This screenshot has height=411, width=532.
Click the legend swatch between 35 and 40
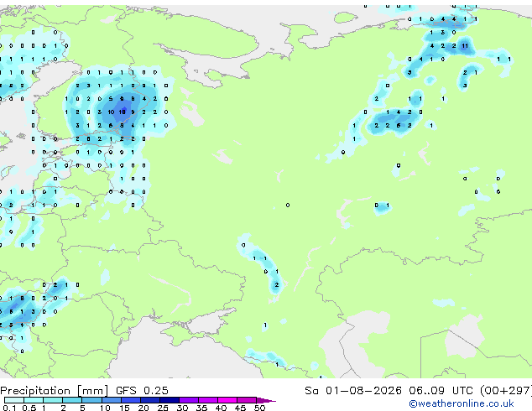(208, 400)
